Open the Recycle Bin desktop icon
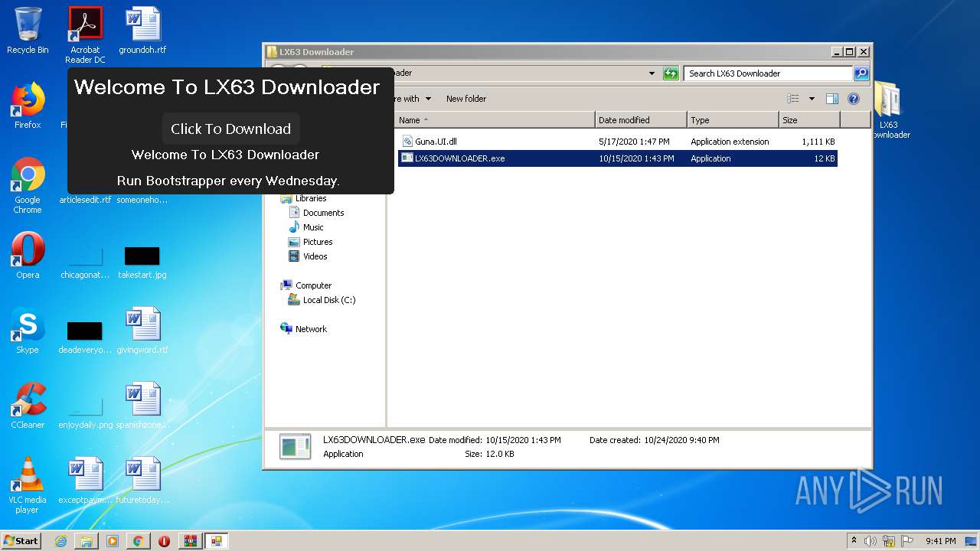The width and height of the screenshot is (980, 551). click(x=28, y=31)
